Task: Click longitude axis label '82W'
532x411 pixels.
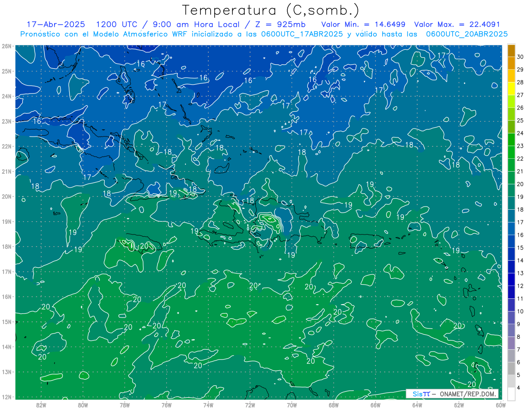Action: click(41, 405)
